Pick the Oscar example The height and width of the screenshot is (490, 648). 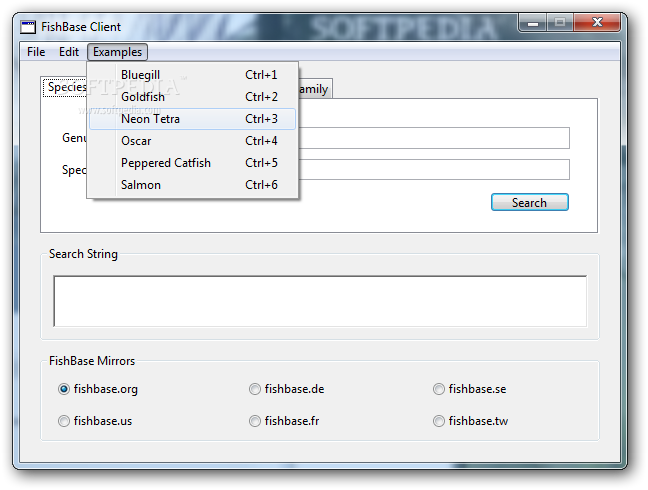(193, 141)
